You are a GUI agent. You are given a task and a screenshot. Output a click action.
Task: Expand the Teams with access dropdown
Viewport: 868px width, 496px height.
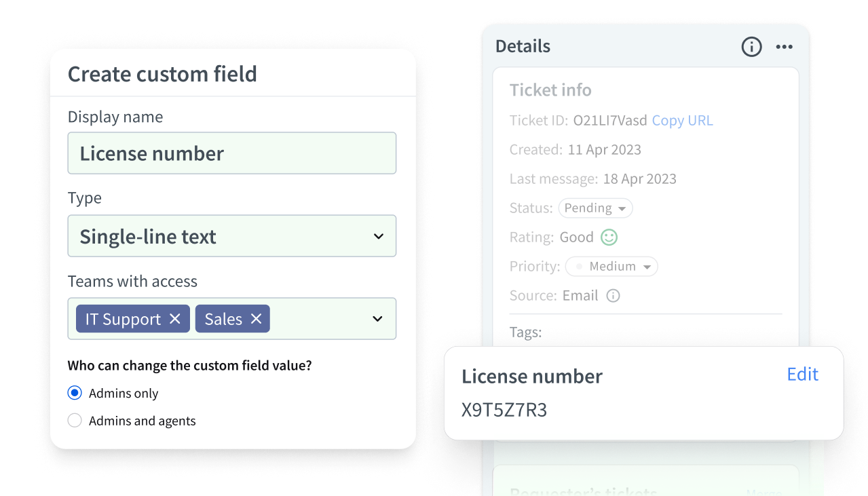[377, 318]
